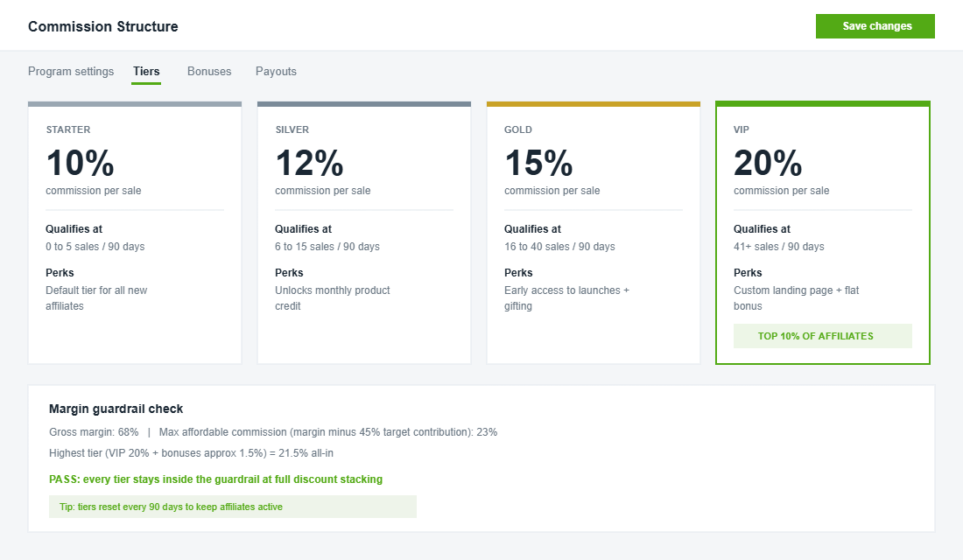
Task: Click '6 to 15 sales / 90 days'
Action: pyautogui.click(x=327, y=246)
